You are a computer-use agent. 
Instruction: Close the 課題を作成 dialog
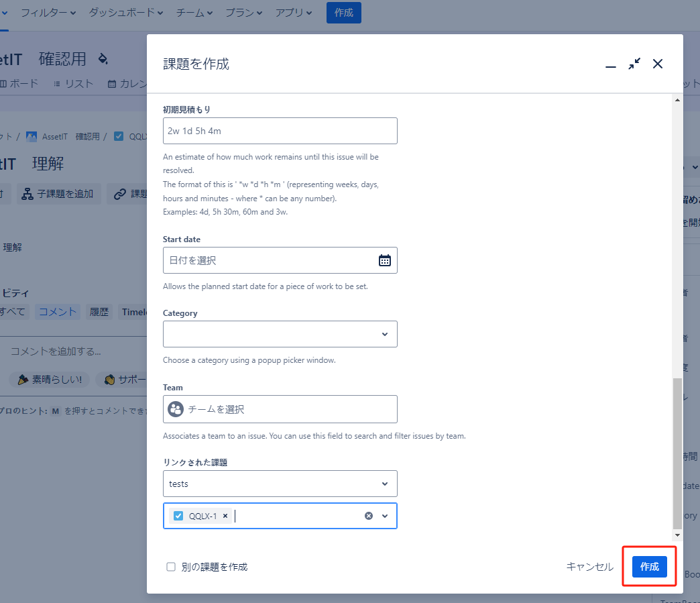pyautogui.click(x=658, y=64)
